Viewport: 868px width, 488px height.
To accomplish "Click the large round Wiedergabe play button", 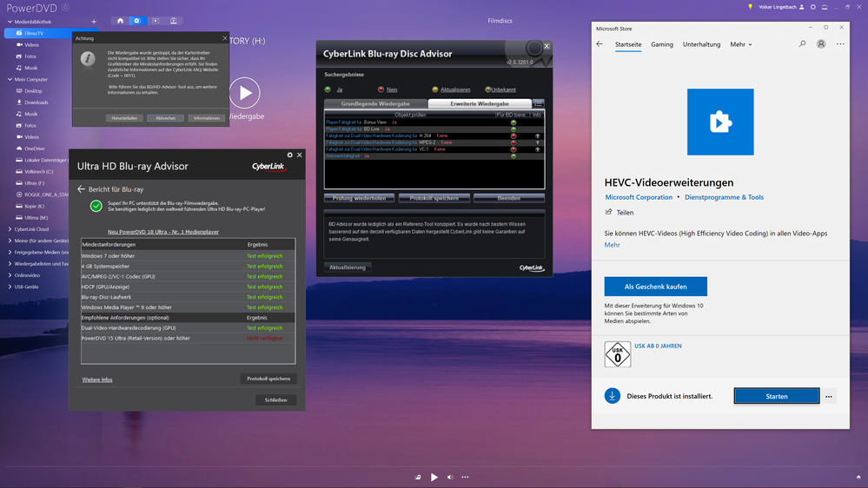I will click(245, 93).
